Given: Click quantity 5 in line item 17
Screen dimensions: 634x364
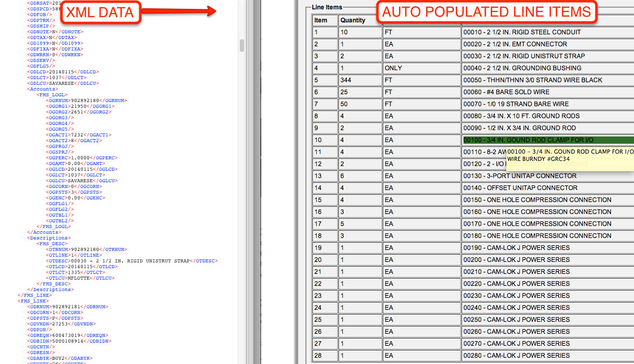Looking at the screenshot, I should [360, 224].
